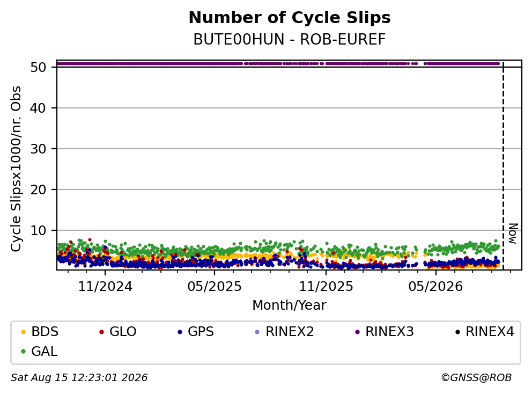Screen dimensions: 532x394
Task: Select the GAL legend label
Action: point(45,352)
